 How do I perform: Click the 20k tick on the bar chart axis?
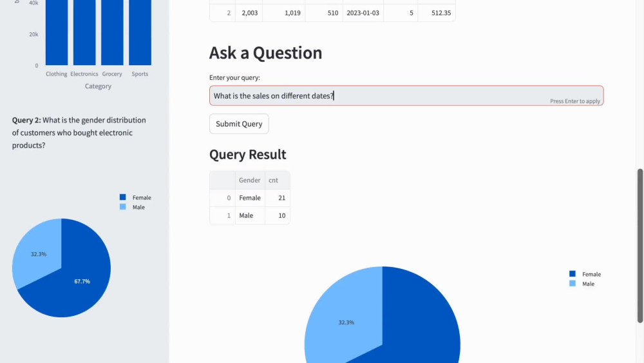point(33,34)
